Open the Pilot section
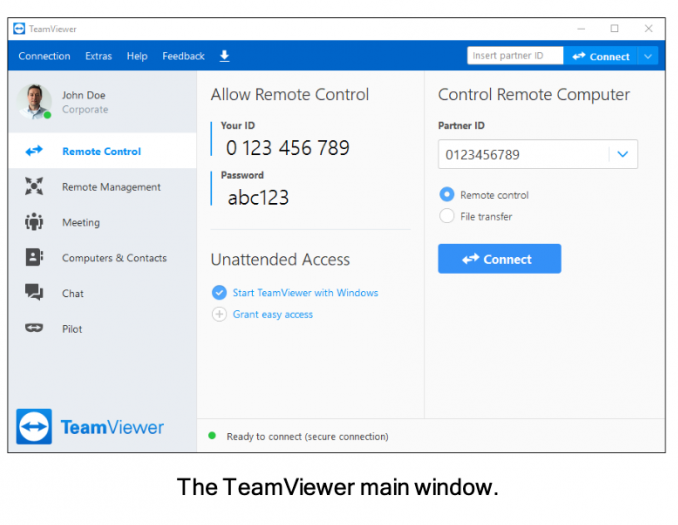The image size is (678, 525). point(102,328)
